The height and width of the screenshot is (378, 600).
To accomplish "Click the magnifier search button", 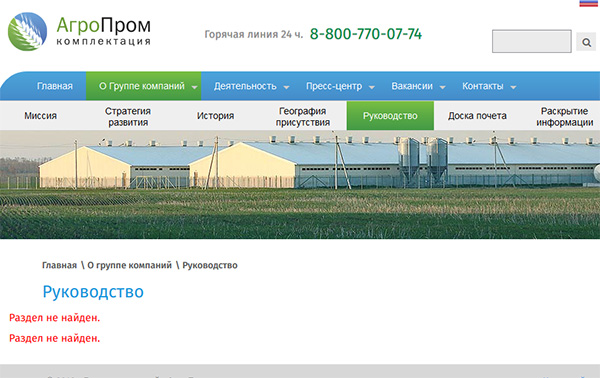I will click(x=586, y=42).
